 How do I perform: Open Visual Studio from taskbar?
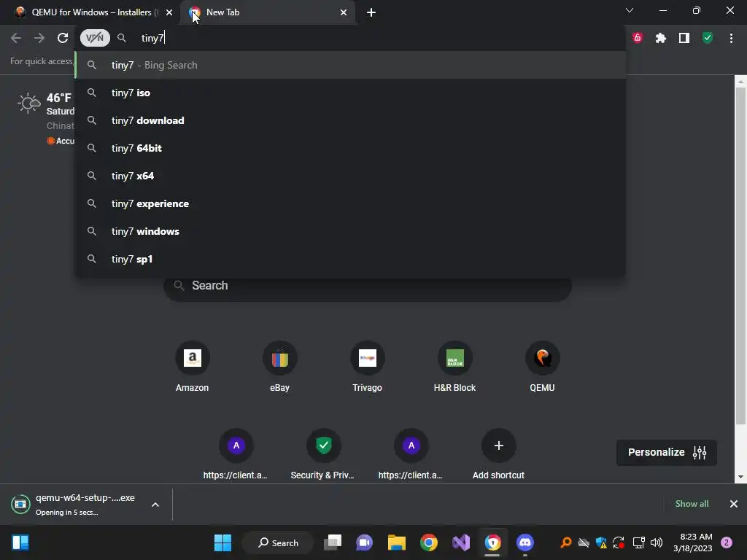[461, 542]
